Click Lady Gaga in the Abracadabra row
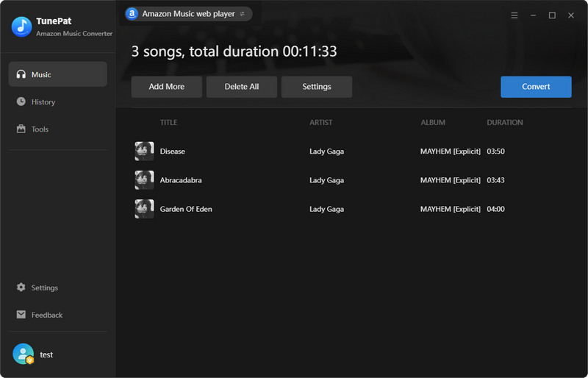The image size is (588, 378). click(x=326, y=181)
